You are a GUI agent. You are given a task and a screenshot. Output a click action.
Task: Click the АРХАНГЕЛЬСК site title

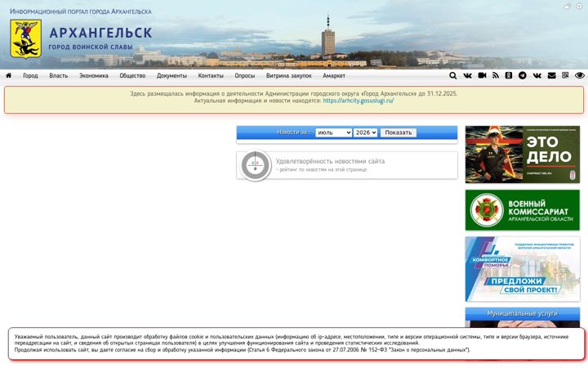[100, 33]
